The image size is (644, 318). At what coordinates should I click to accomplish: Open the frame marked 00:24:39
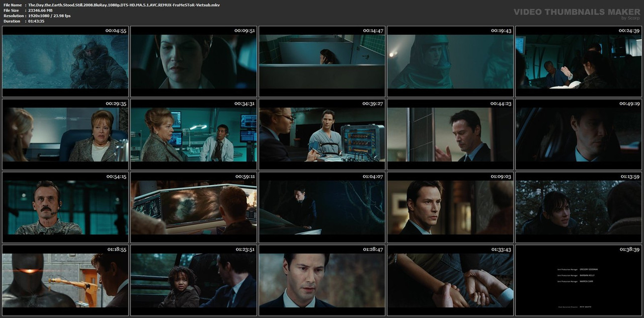click(579, 61)
